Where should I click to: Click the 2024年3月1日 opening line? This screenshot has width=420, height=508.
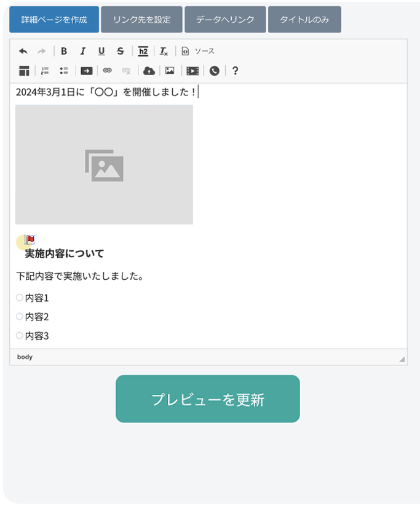point(106,92)
